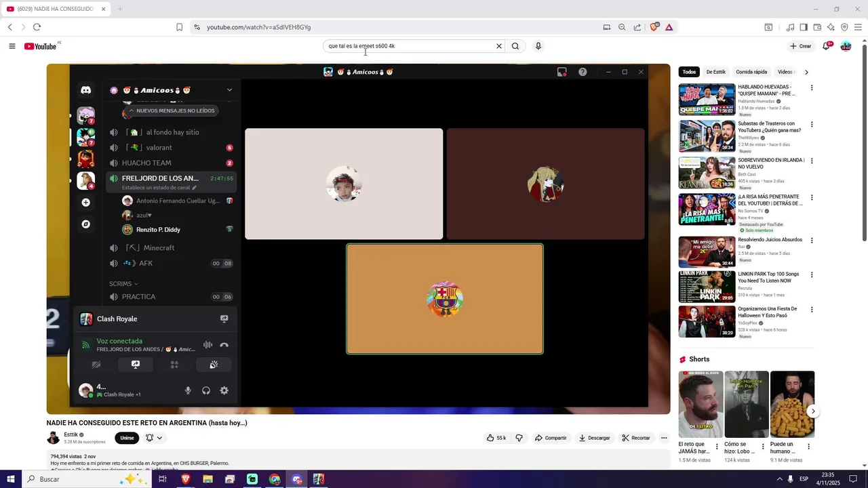The width and height of the screenshot is (868, 488).
Task: Click Discord add-server plus icon
Action: tap(86, 202)
